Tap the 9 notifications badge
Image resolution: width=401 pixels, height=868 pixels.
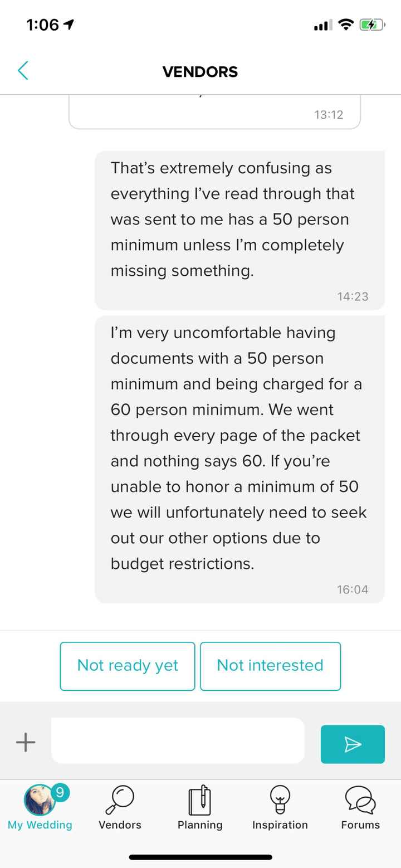pos(61,792)
